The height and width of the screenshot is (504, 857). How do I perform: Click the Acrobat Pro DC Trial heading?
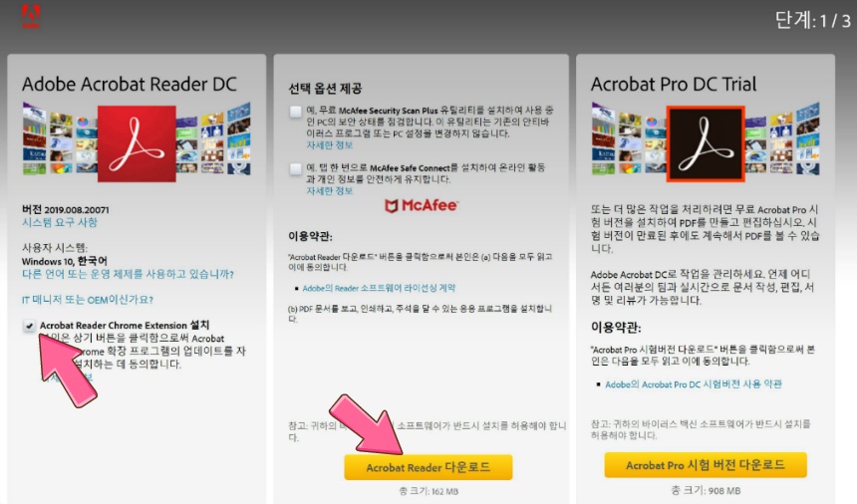[674, 84]
